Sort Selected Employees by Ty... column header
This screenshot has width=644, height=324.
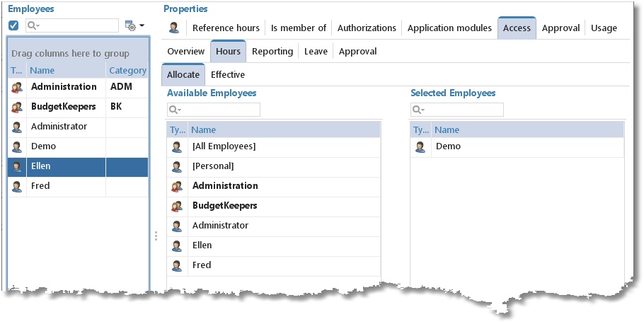coord(420,129)
